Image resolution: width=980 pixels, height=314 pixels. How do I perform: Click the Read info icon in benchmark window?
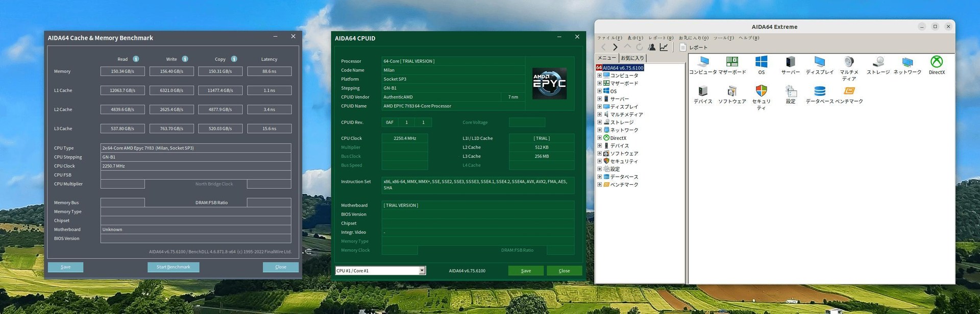[x=136, y=59]
